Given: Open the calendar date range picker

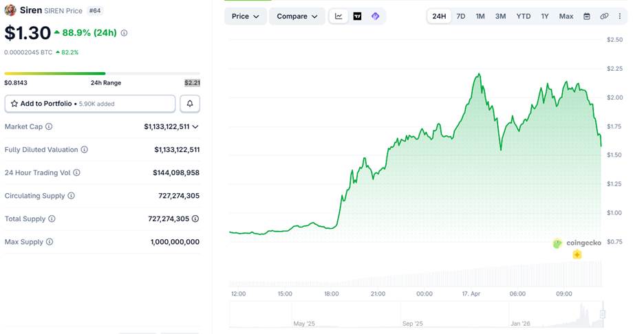Looking at the screenshot, I should click(587, 16).
